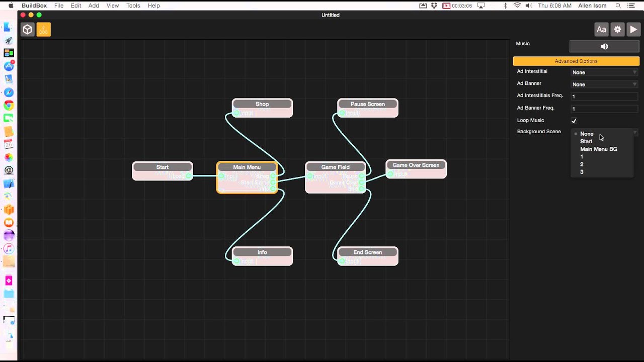
Task: Launch Safari from the dock
Action: pyautogui.click(x=9, y=93)
